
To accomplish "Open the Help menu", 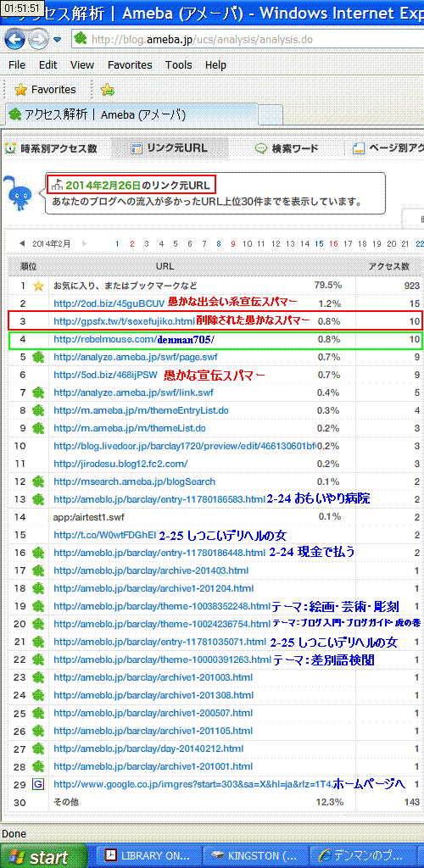I will tap(215, 65).
